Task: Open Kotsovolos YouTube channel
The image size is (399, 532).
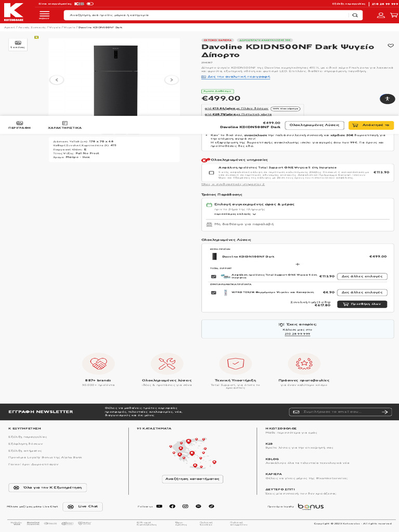Action: point(159,506)
